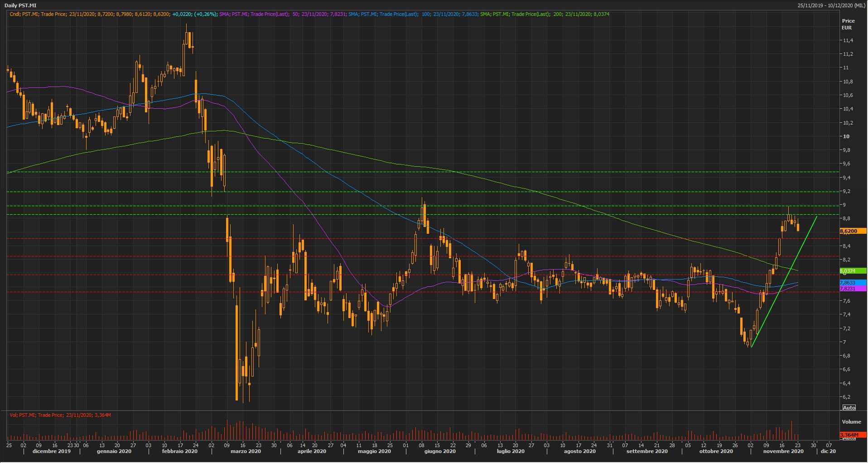This screenshot has height=463, width=868.
Task: Click the marzo 2020 label on the time axis
Action: coord(246,451)
